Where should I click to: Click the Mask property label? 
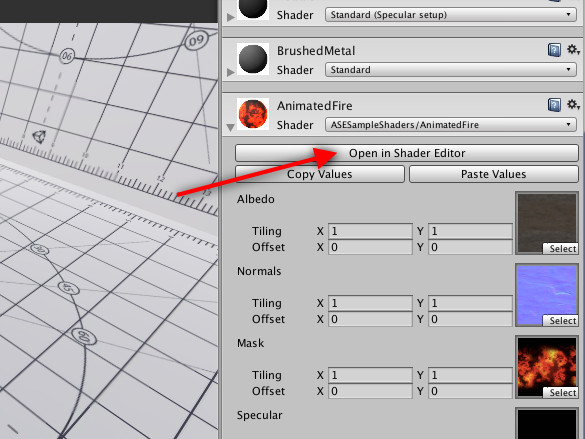(250, 343)
